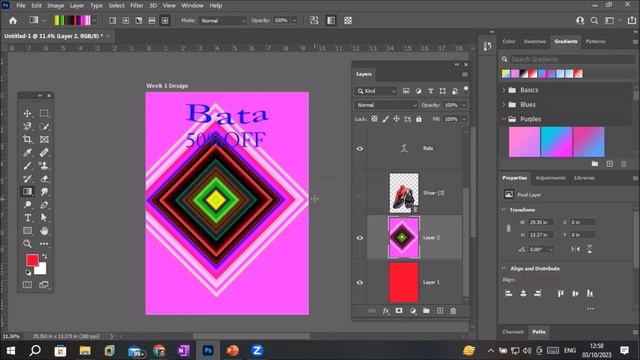Viewport: 640px width, 360px height.
Task: Open the Filter menu
Action: click(137, 6)
